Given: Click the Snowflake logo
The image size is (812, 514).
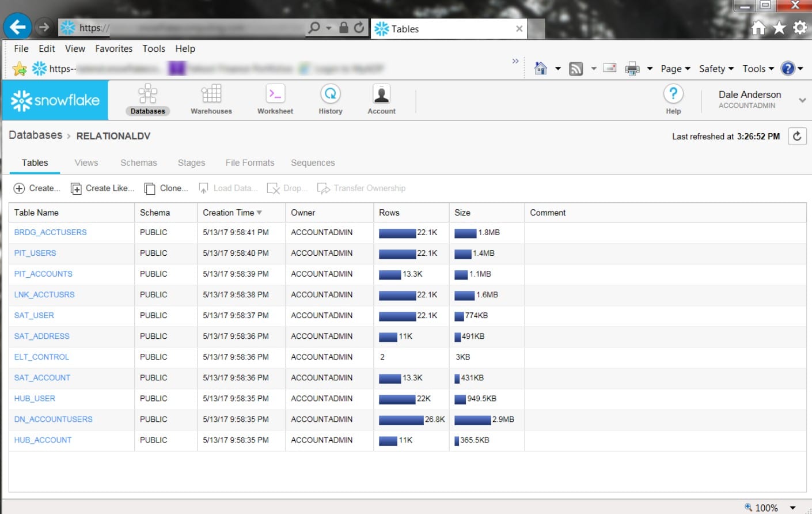Looking at the screenshot, I should [55, 100].
